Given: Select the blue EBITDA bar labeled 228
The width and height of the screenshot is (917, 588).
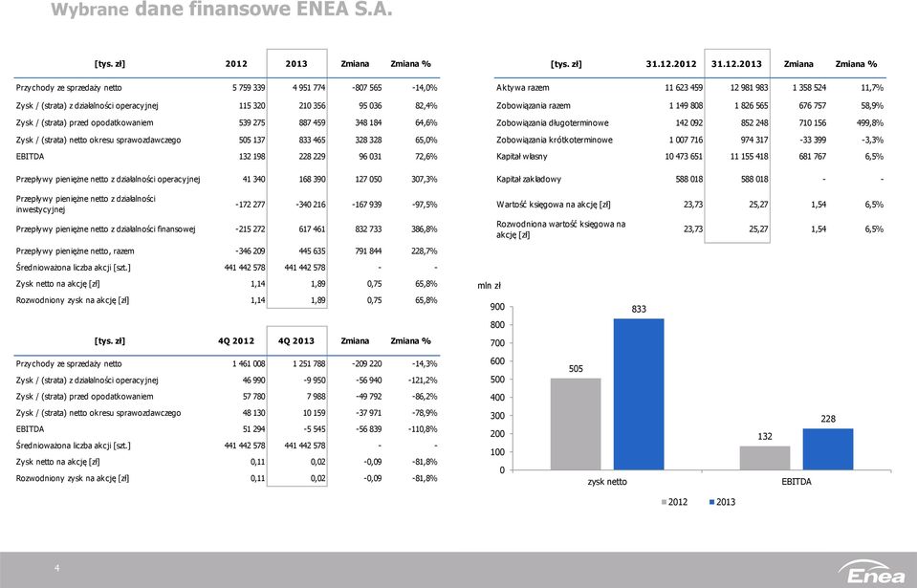Looking at the screenshot, I should point(828,449).
